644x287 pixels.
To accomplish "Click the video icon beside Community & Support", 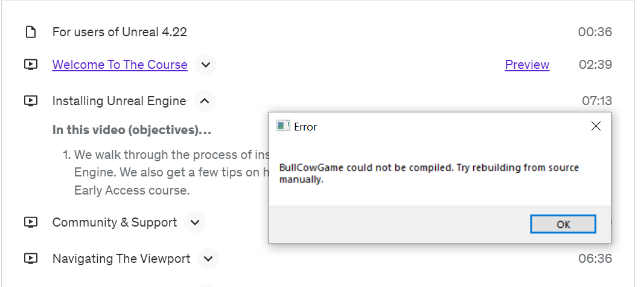I will click(x=31, y=222).
